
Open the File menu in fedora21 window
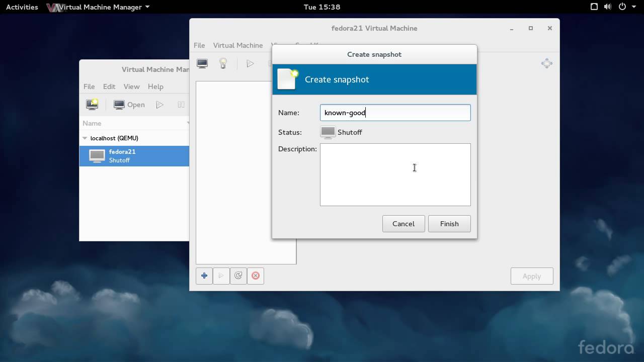(199, 45)
